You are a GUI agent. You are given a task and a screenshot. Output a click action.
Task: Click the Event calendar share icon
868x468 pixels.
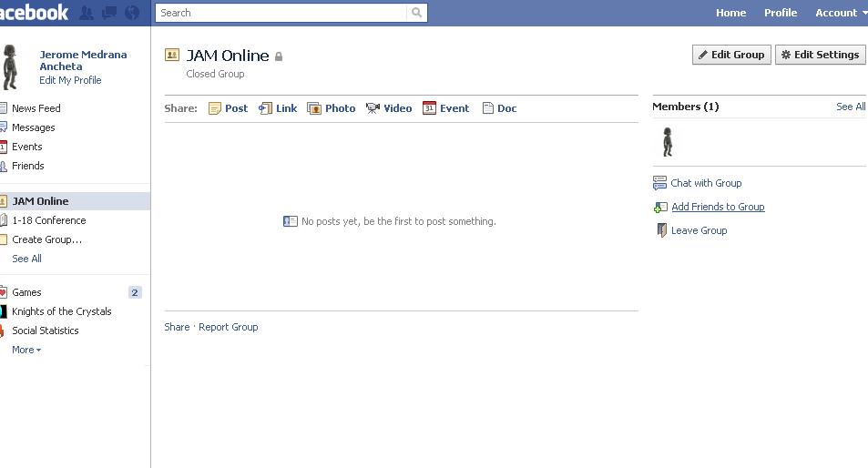click(429, 107)
